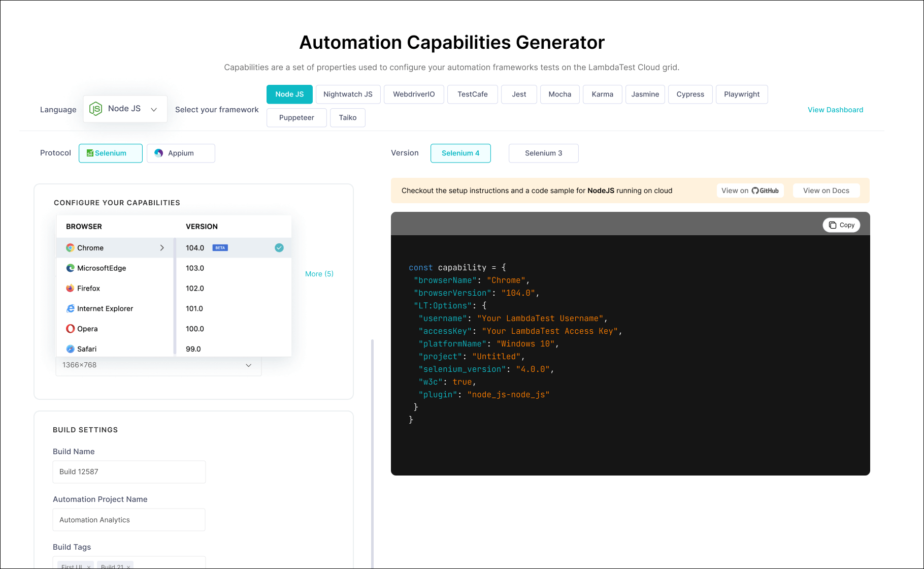
Task: Click inside the Build Name field
Action: [128, 471]
